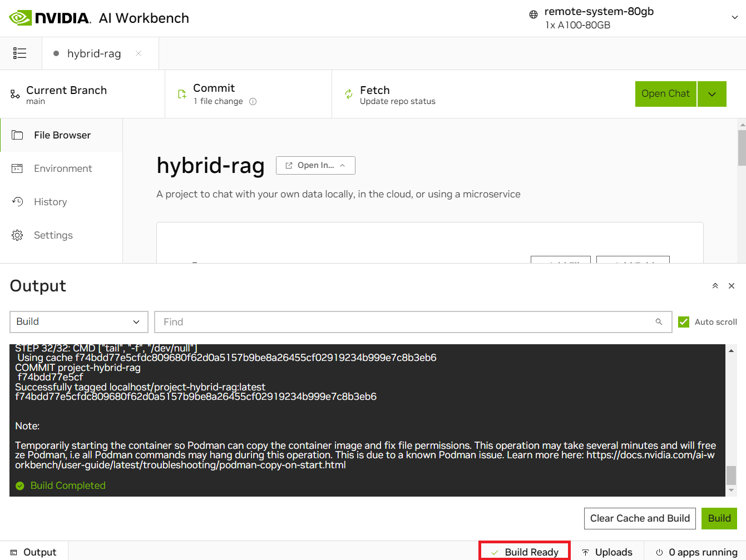Click the Commit file icon

tap(182, 94)
